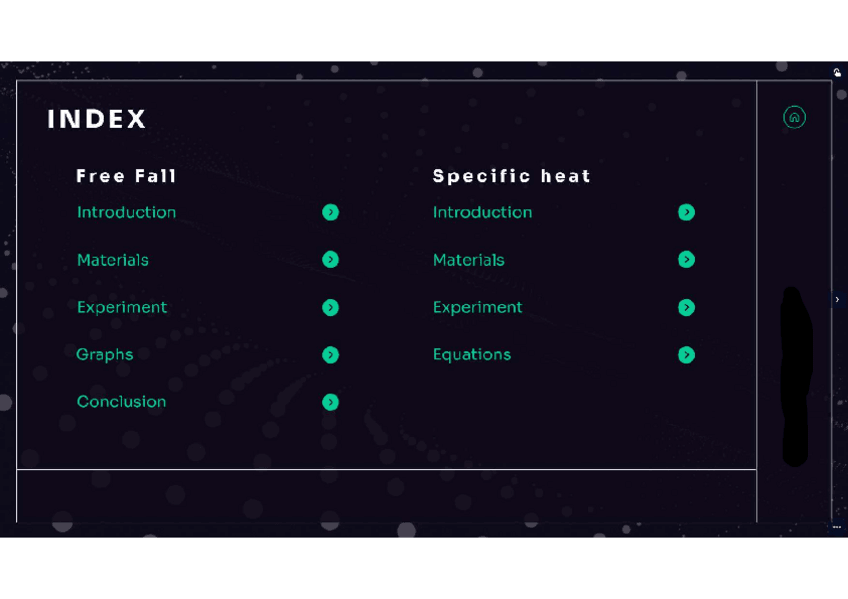The height and width of the screenshot is (599, 848).
Task: Click arrow icon beside Specific heat Experiment
Action: point(686,307)
